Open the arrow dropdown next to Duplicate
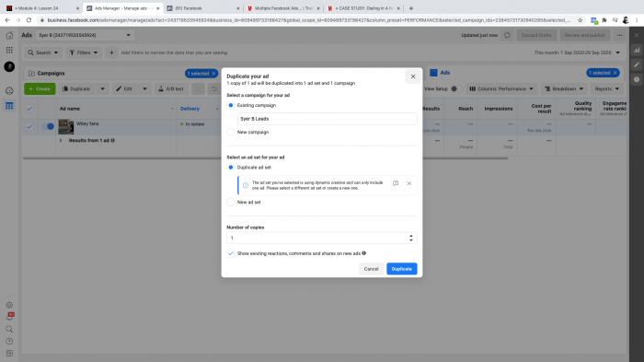This screenshot has width=644, height=362. (103, 88)
